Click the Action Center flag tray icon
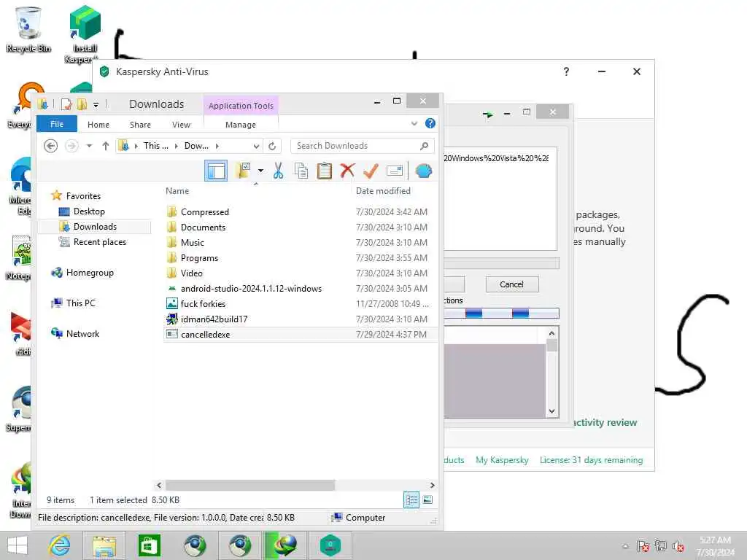This screenshot has width=747, height=560. (643, 545)
